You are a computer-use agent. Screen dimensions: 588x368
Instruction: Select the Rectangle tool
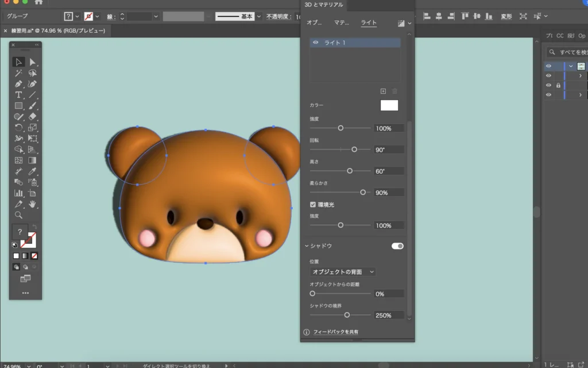click(18, 106)
